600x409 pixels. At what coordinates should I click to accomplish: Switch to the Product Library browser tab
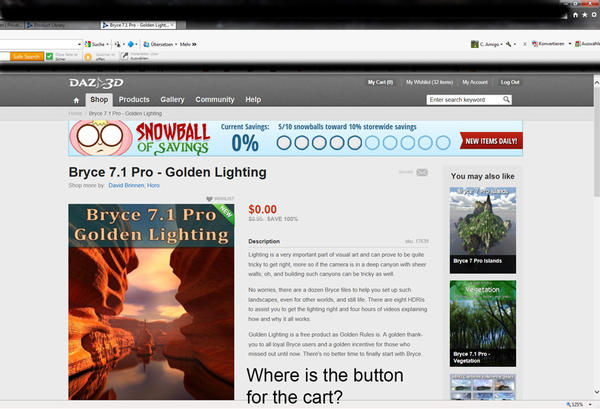pyautogui.click(x=61, y=25)
